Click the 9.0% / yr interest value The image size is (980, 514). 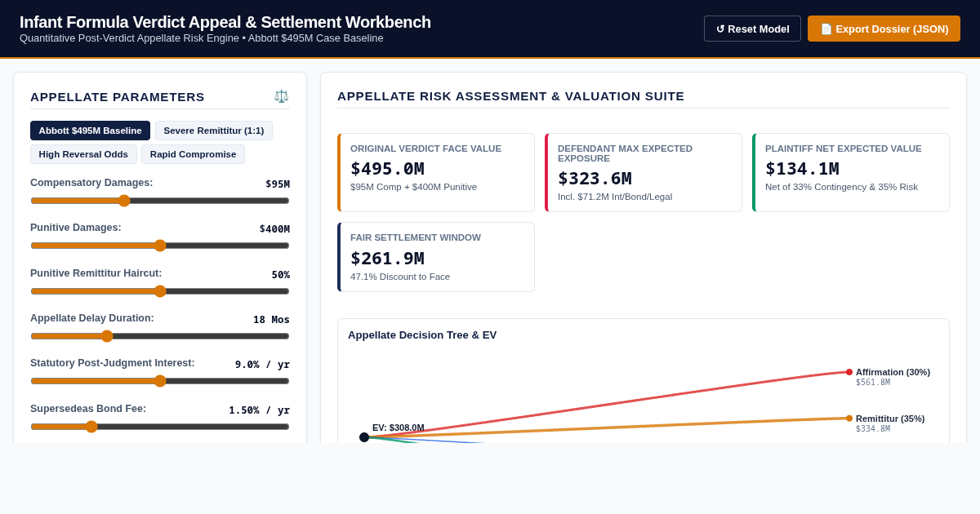(x=262, y=364)
